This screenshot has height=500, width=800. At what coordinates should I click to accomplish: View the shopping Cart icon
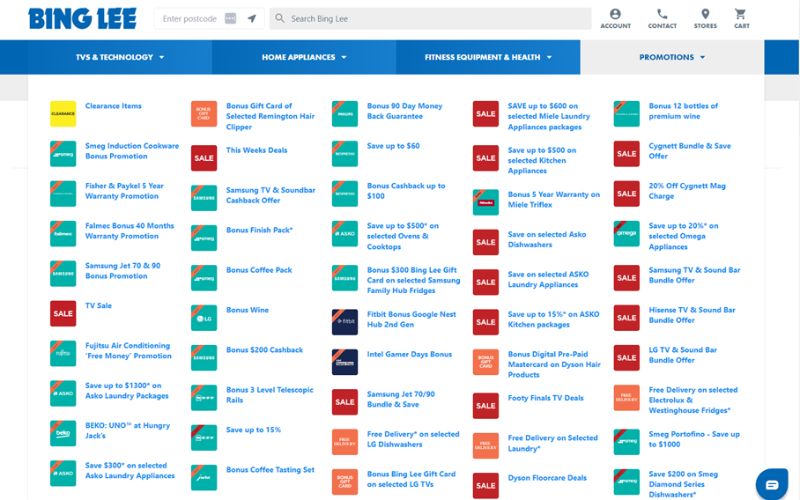[x=741, y=14]
